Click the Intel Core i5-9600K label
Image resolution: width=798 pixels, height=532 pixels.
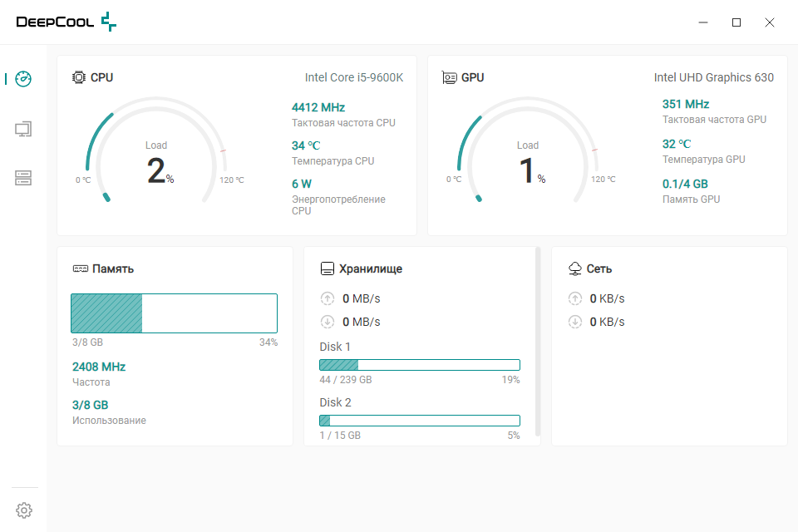coord(354,77)
